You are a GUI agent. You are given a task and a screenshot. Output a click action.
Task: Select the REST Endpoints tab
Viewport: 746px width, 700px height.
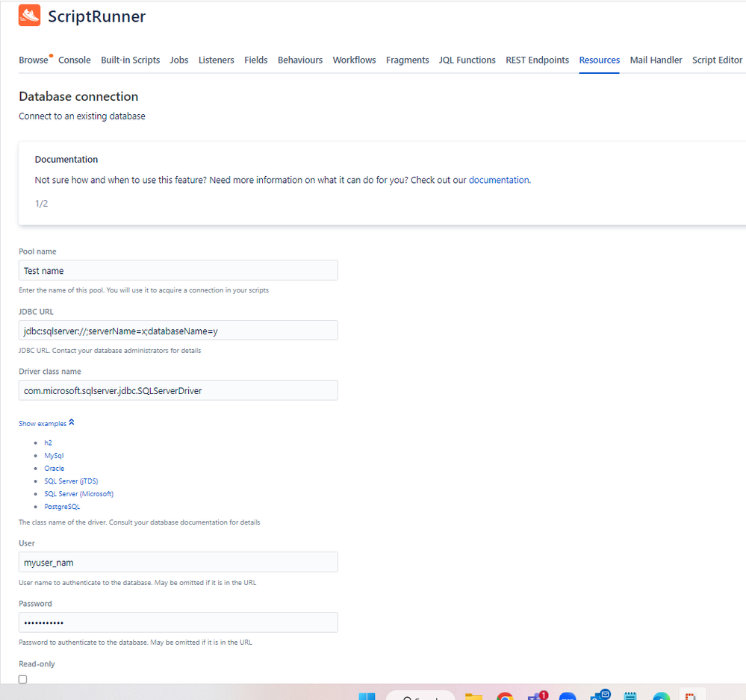[537, 60]
